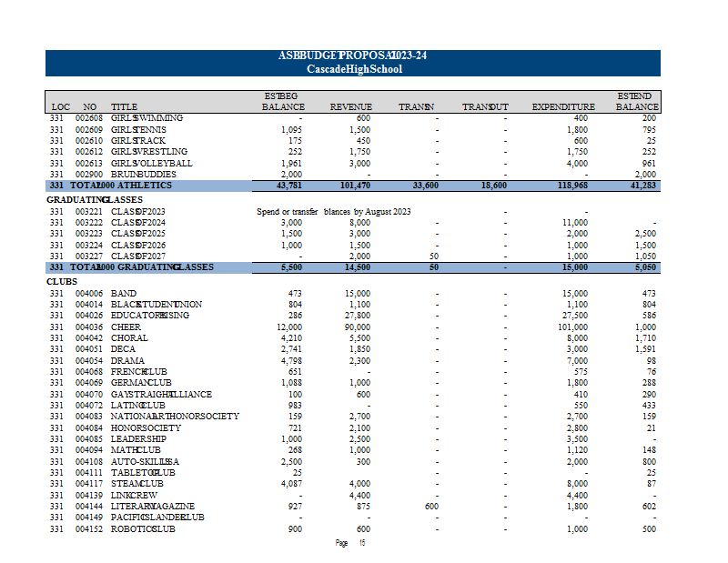Screen dimensions: 728x563
Task: Click the 14,500 graduating classes revenue total
Action: click(x=357, y=267)
